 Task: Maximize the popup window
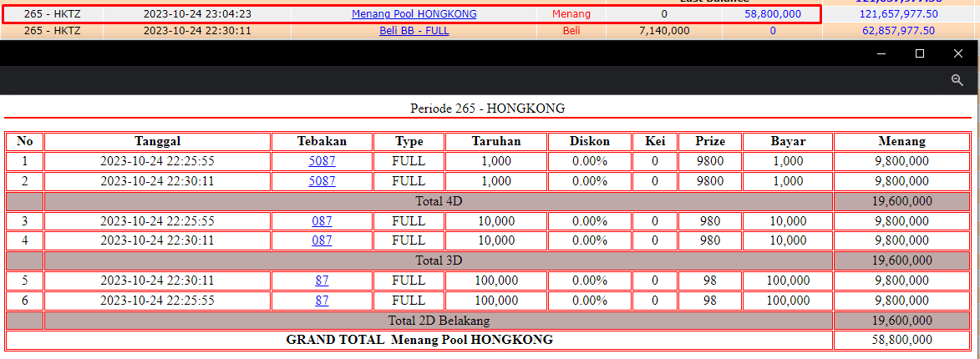pos(919,53)
